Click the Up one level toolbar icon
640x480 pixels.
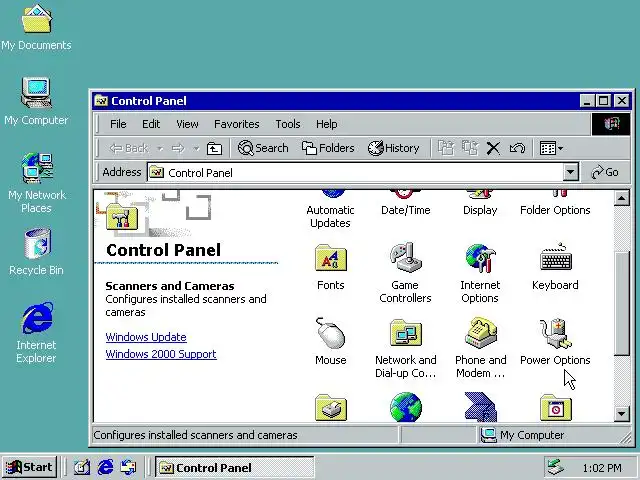click(214, 148)
